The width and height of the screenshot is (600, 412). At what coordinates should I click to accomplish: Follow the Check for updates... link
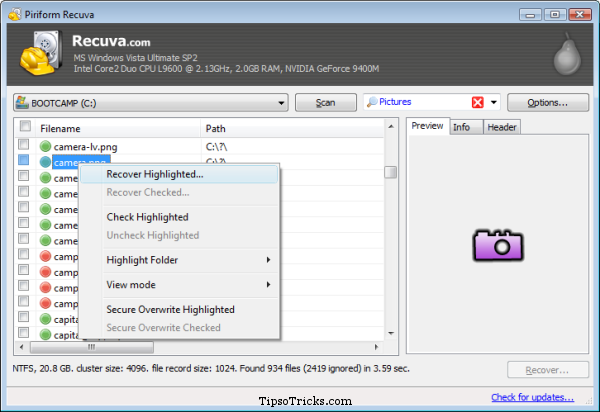point(533,397)
